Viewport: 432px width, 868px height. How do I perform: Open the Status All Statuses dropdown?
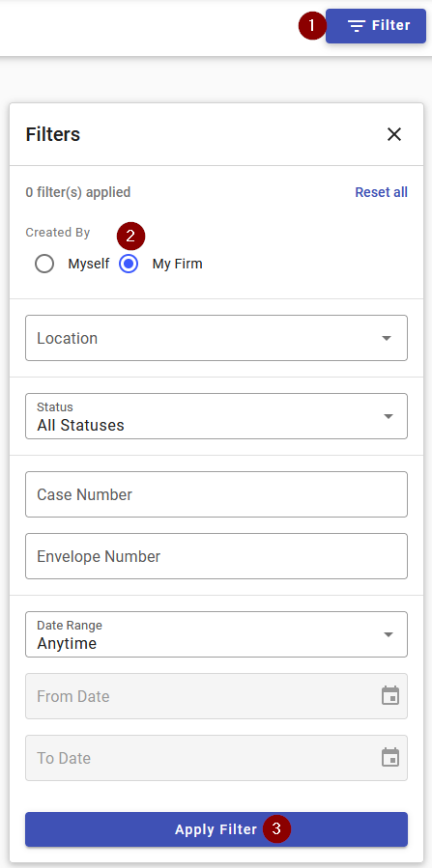point(216,416)
